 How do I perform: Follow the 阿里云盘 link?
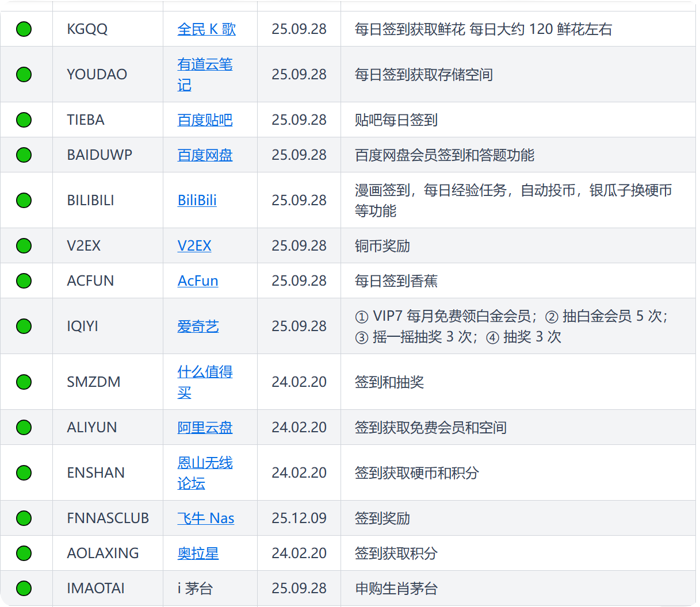pos(205,427)
